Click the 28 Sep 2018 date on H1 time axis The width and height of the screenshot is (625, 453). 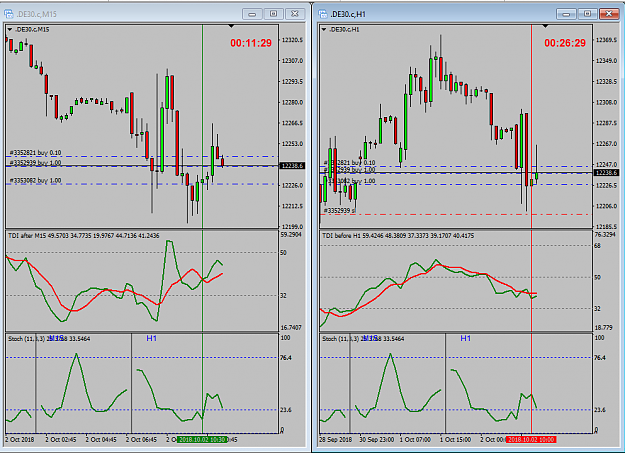coord(336,439)
